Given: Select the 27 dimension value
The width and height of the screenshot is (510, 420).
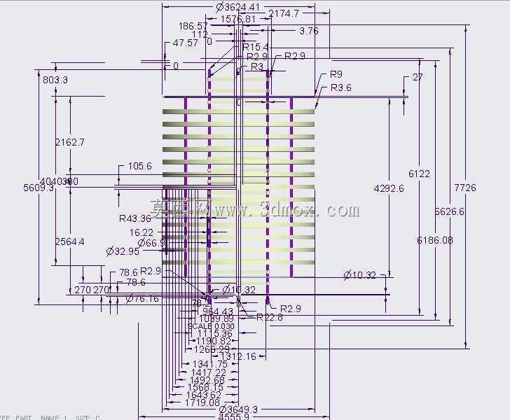Looking at the screenshot, I should 418,78.
